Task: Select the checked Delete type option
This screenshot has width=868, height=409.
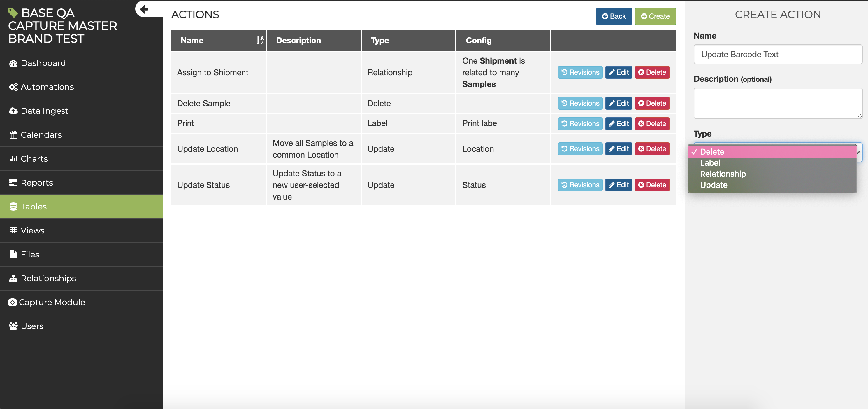Action: pyautogui.click(x=712, y=152)
